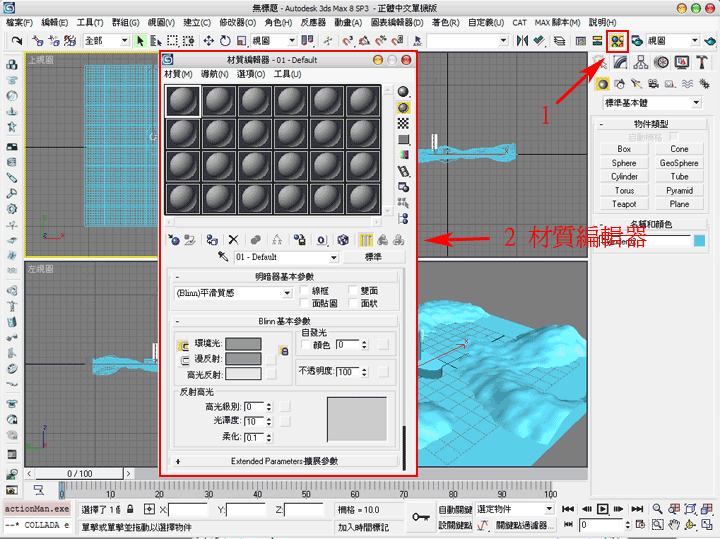
Task: Open the 全部 selection filter dropdown
Action: coord(124,41)
